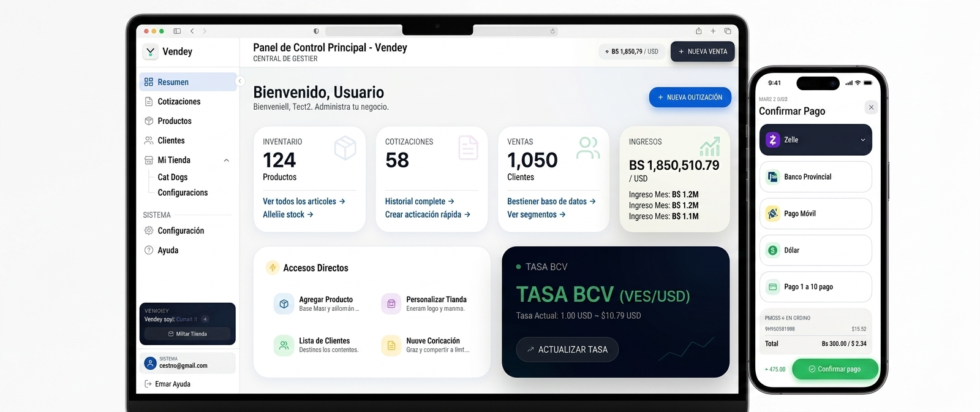
Task: Click the browser sidebar toggle icon
Action: pyautogui.click(x=177, y=31)
